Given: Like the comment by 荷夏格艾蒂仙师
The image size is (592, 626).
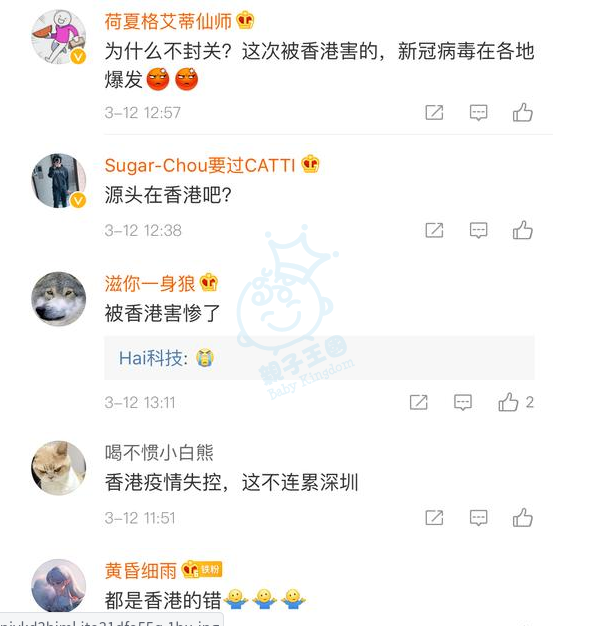Looking at the screenshot, I should pos(523,112).
